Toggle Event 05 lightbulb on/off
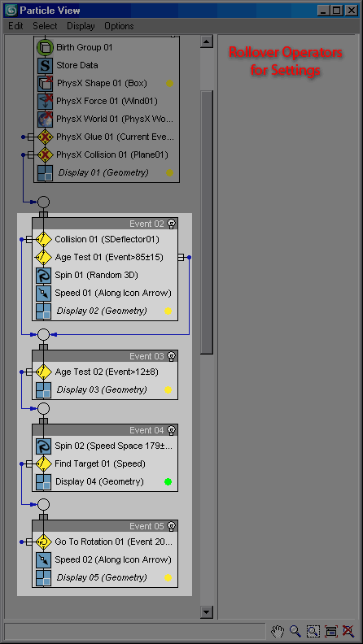This screenshot has height=644, width=363. point(173,526)
